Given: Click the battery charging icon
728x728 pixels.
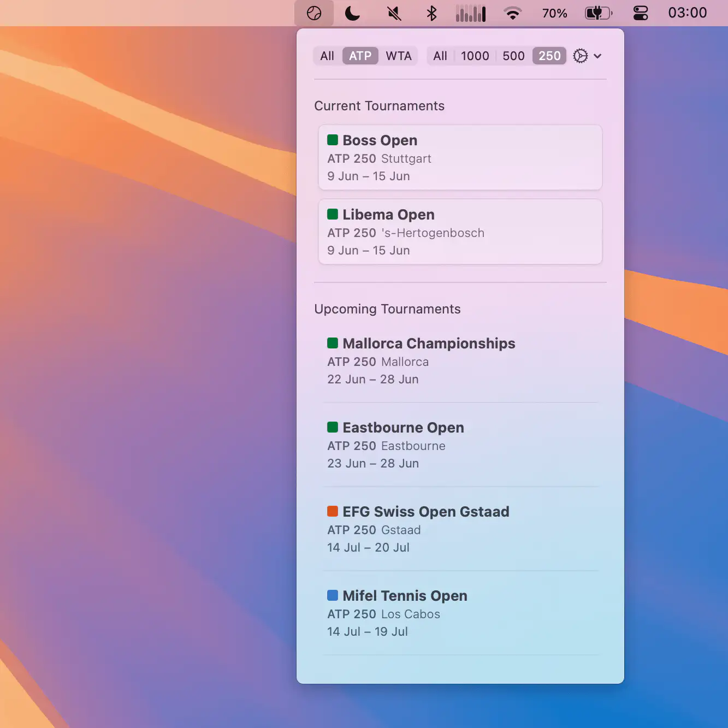Looking at the screenshot, I should tap(599, 13).
